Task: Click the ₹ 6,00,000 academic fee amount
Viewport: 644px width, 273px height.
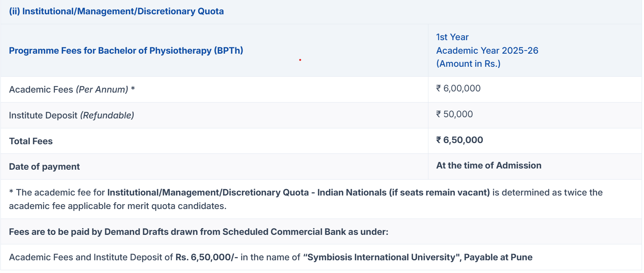Action: (458, 88)
